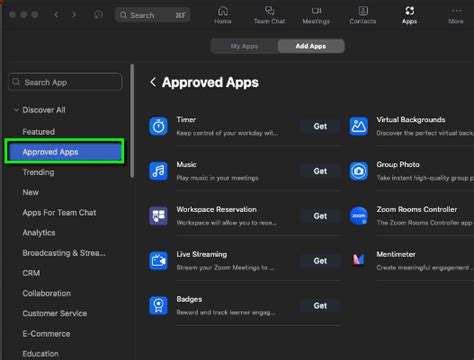Select E-Commerce category
Image resolution: width=474 pixels, height=360 pixels.
pos(46,334)
